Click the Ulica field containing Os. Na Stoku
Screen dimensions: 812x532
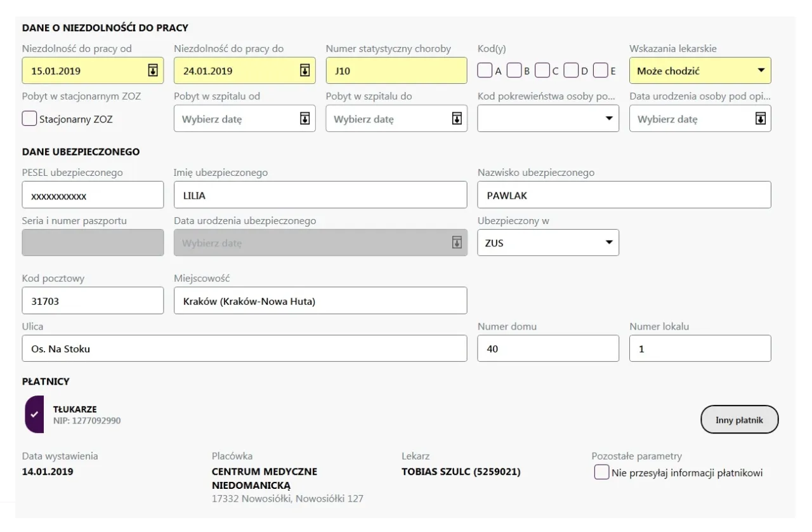244,349
